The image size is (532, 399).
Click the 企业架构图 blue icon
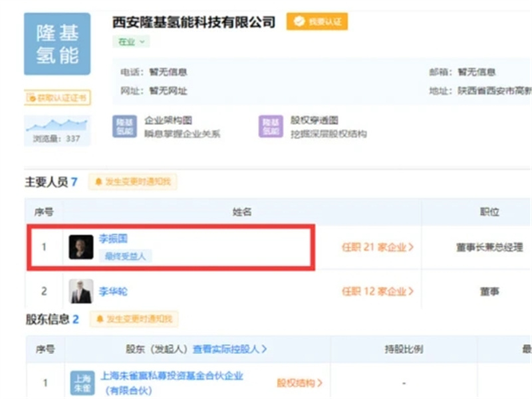click(x=124, y=126)
